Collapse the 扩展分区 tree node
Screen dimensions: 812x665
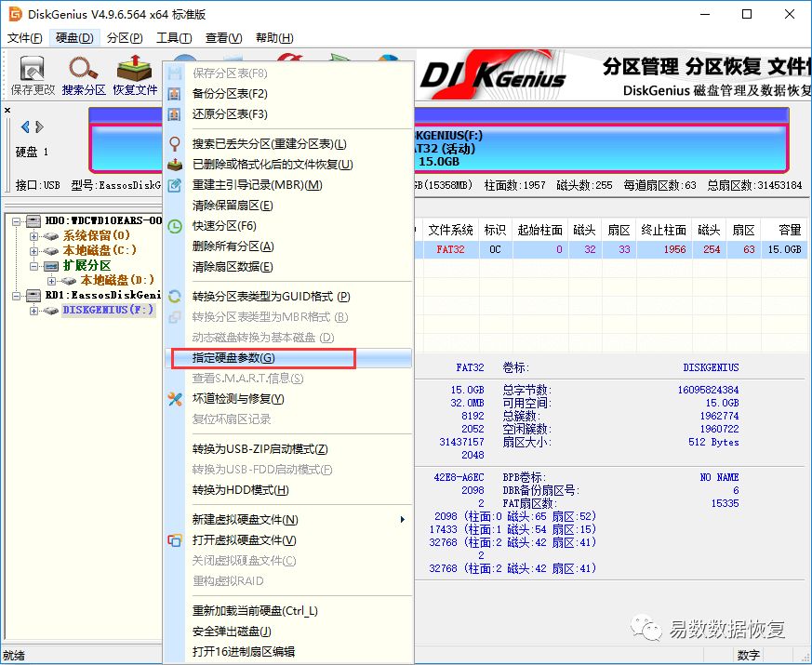tap(34, 266)
